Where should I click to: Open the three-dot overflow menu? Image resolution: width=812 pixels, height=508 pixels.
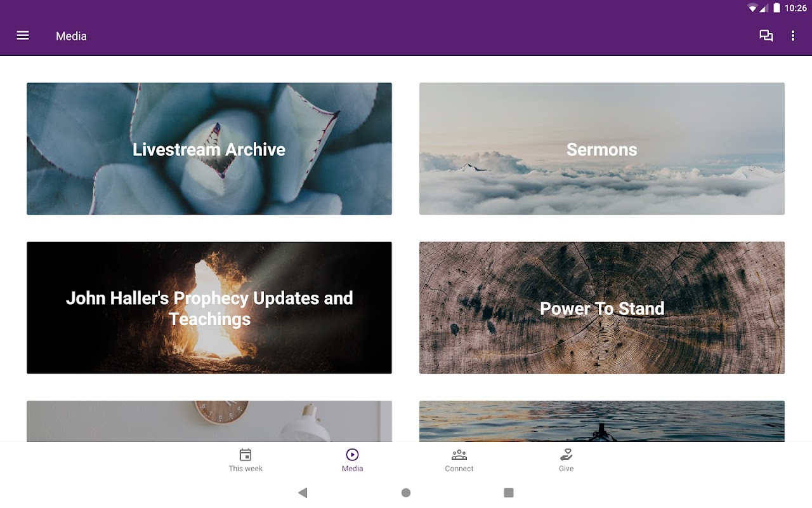[792, 36]
